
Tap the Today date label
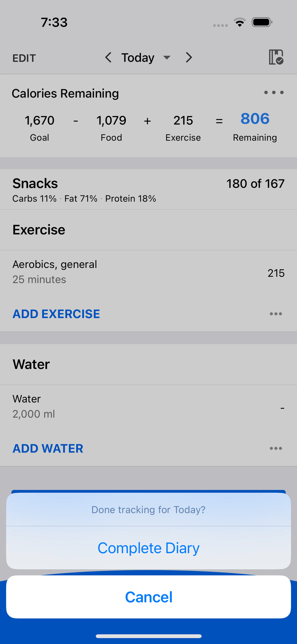coord(138,58)
